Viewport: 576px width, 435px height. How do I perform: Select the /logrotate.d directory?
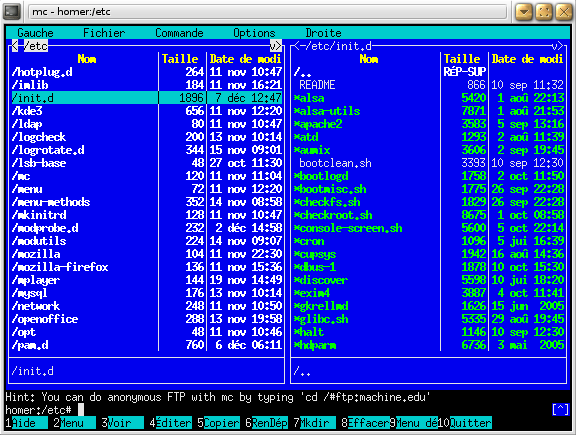click(147, 150)
